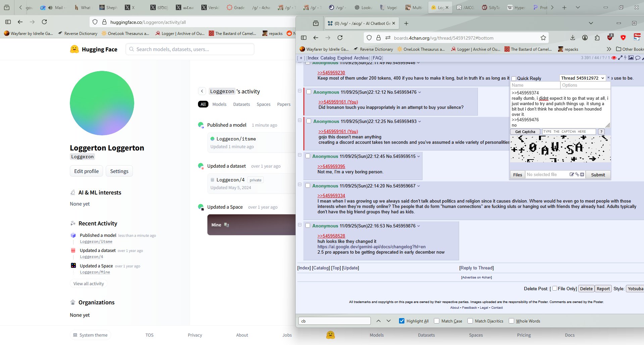The image size is (644, 345).
Task: Click the pencil edit icon in the file row
Action: point(572,174)
